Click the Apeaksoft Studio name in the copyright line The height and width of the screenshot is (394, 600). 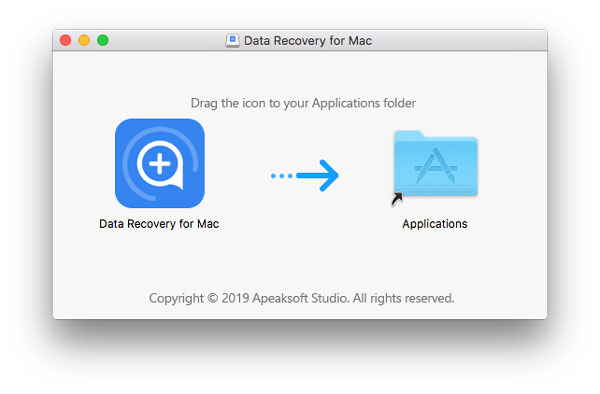[x=300, y=298]
